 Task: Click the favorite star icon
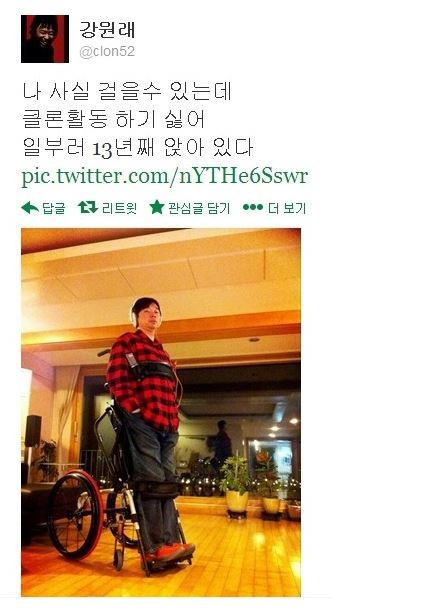(157, 207)
